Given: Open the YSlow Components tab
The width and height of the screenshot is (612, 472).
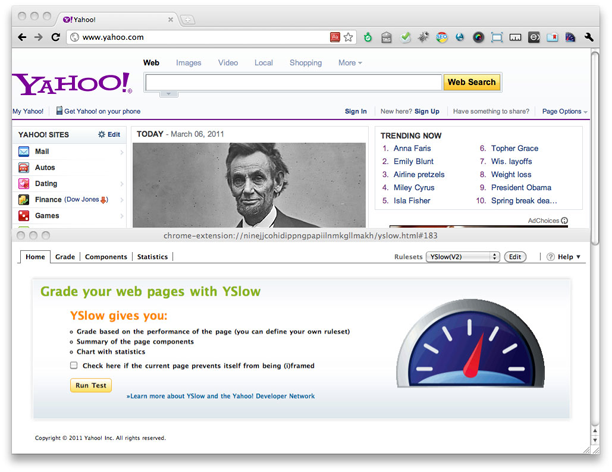Looking at the screenshot, I should pyautogui.click(x=106, y=257).
